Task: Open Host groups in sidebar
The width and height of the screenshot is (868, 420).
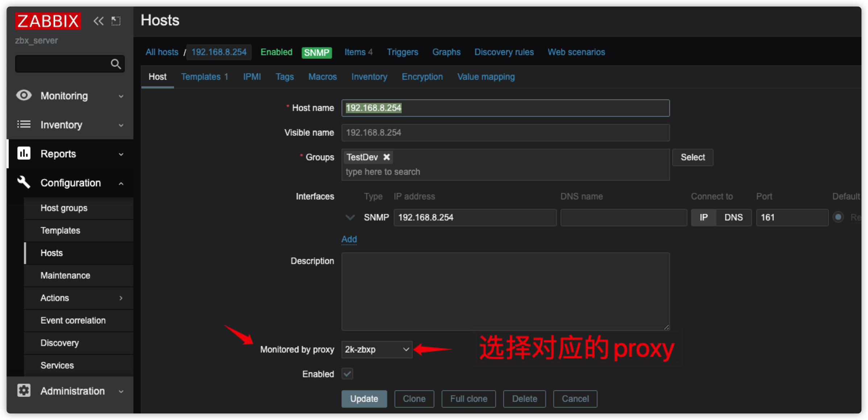Action: [x=79, y=208]
